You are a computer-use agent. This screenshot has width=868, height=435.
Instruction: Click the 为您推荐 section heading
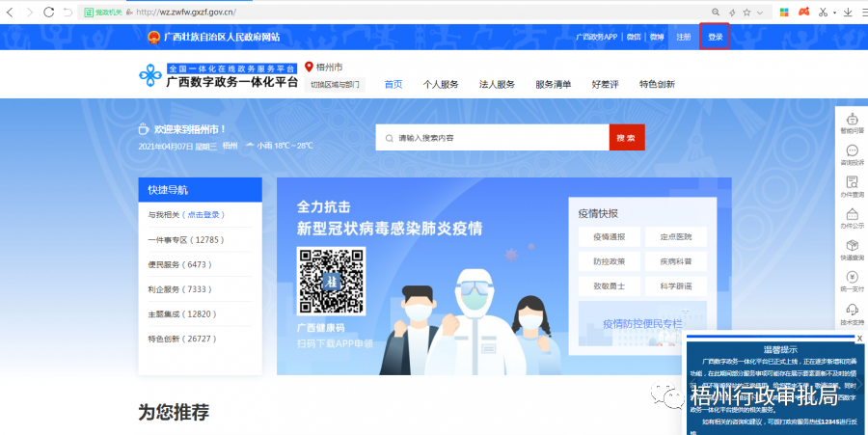(x=174, y=412)
